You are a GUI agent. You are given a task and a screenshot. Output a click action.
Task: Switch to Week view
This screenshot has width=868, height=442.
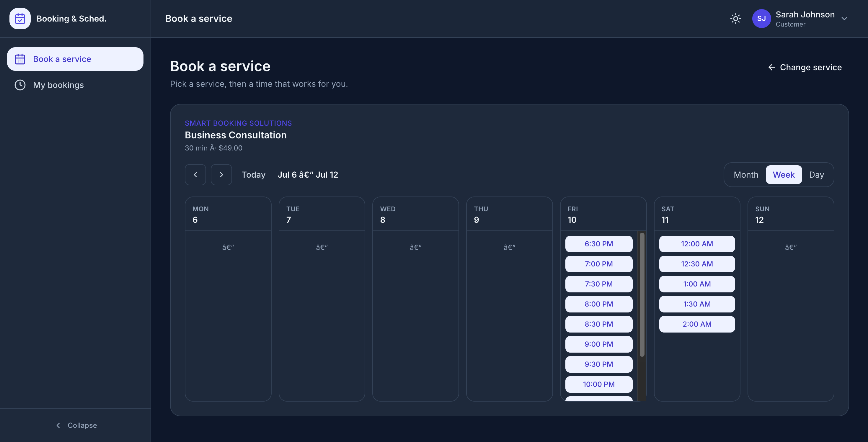click(784, 175)
